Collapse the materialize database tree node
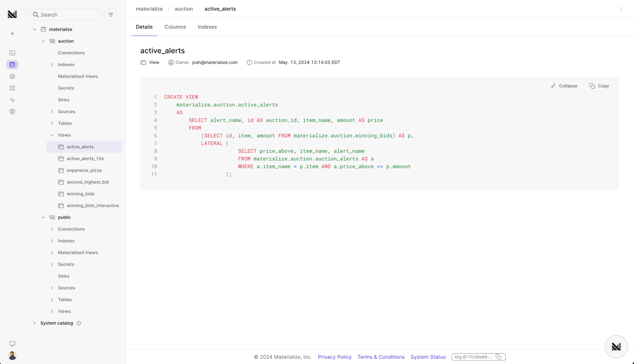 pyautogui.click(x=35, y=29)
